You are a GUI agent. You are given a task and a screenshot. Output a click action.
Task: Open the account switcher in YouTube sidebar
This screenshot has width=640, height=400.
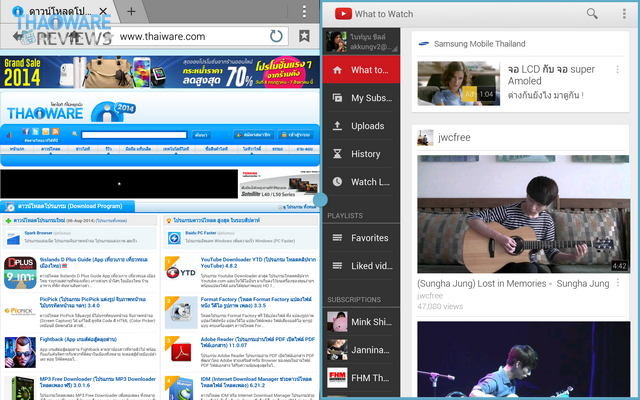(x=361, y=42)
